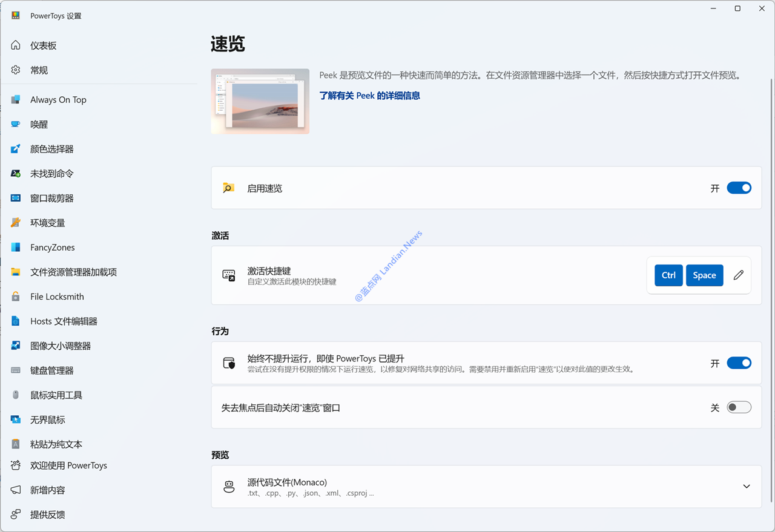Select the Keyboard Manager icon
Screen dimensions: 775x532
16,370
